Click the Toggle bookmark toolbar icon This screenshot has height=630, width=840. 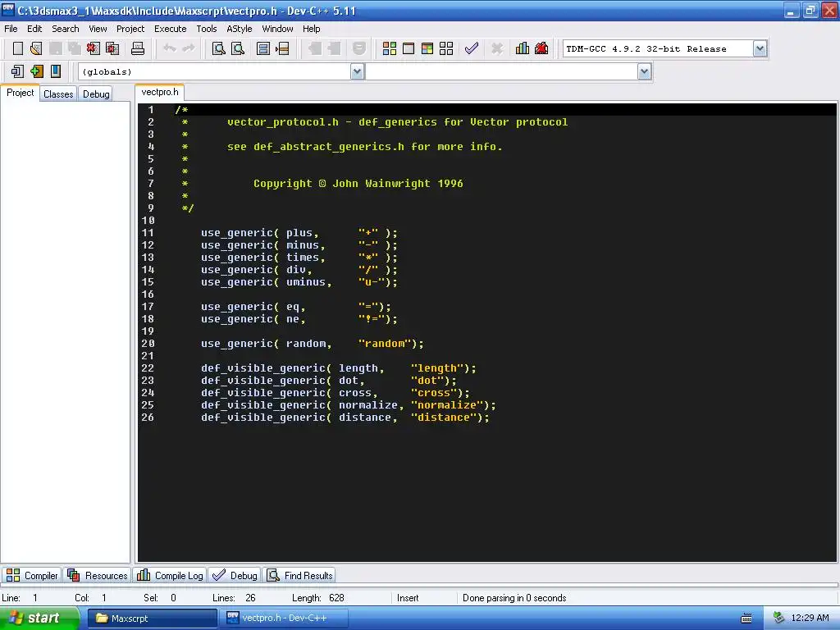tap(36, 71)
